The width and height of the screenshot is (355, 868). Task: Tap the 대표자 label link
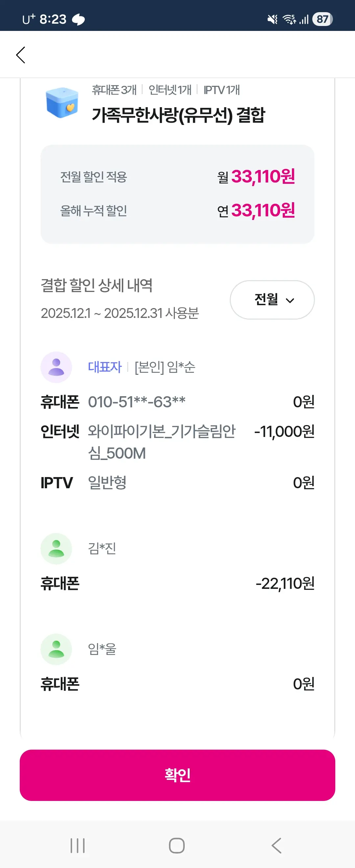coord(105,367)
